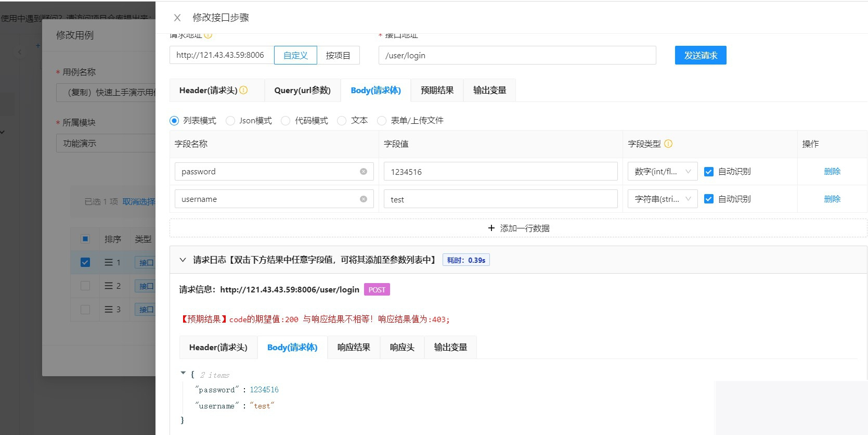This screenshot has width=868, height=435.
Task: Click the plus icon in 添加一行数据
Action: tap(491, 228)
